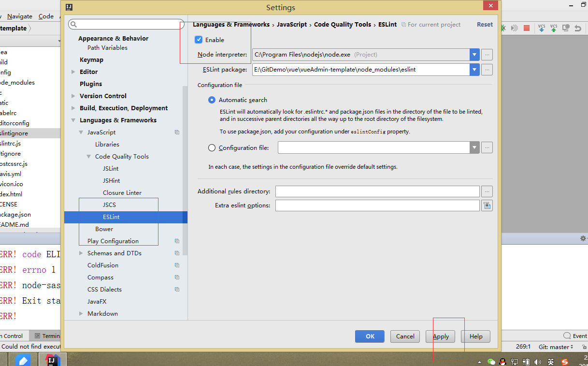The width and height of the screenshot is (588, 366).
Task: Click the project-level icon beside CSS Dialects
Action: 177,290
